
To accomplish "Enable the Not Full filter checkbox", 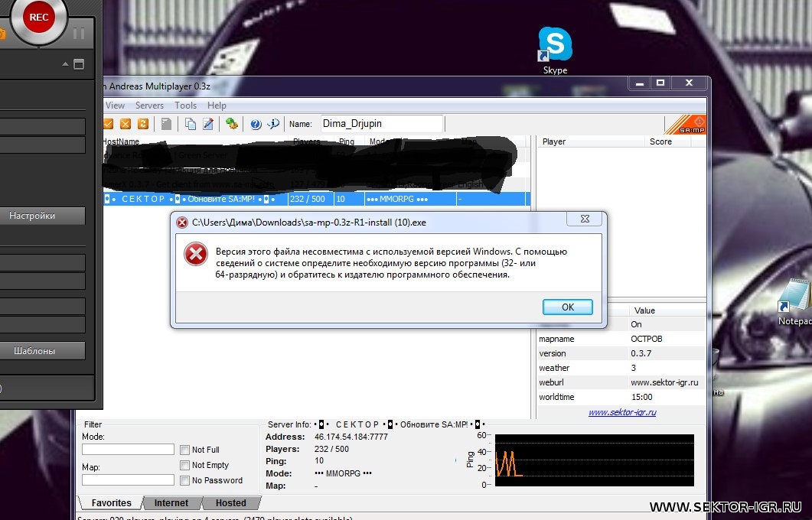I will pos(184,450).
